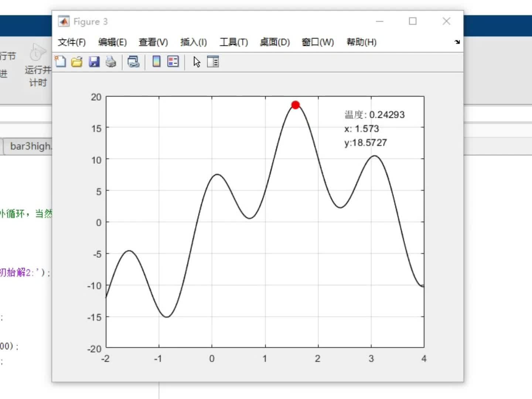Click the x-axis tick label 3
The width and height of the screenshot is (532, 399).
point(371,359)
